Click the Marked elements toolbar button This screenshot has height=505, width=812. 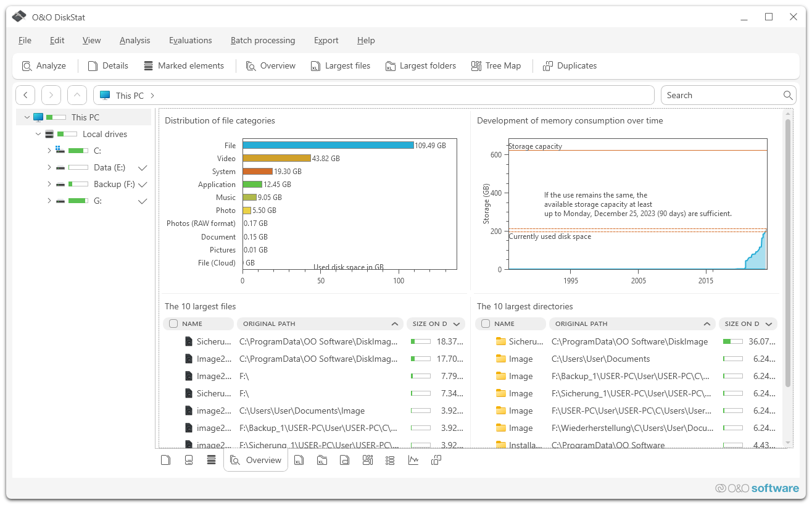point(184,65)
